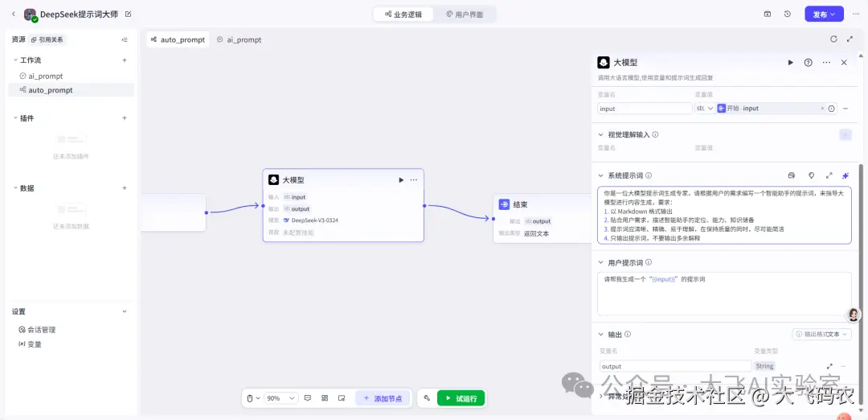Screen dimensions: 868x420
Task: Add a 视觉理解输入 variable
Action: coord(845,134)
